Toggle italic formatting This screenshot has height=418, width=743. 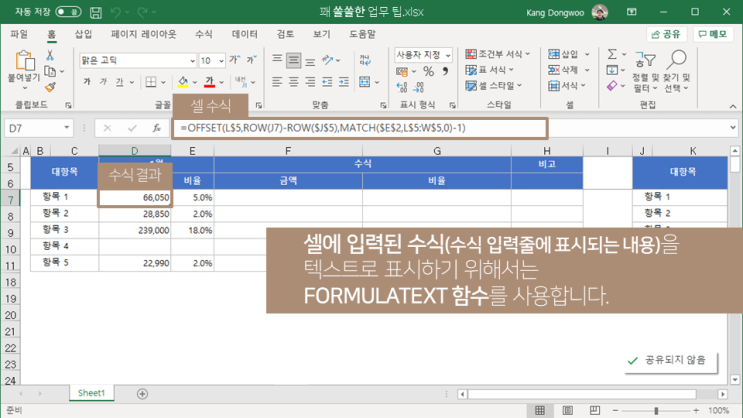coord(103,82)
